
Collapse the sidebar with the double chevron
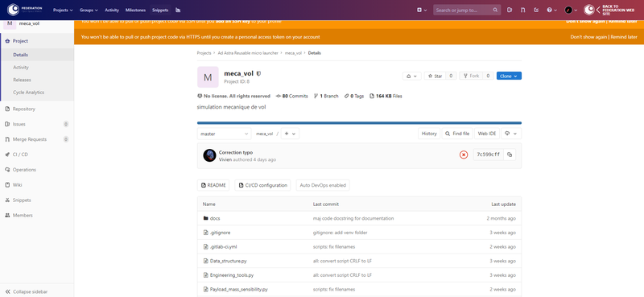(x=7, y=291)
